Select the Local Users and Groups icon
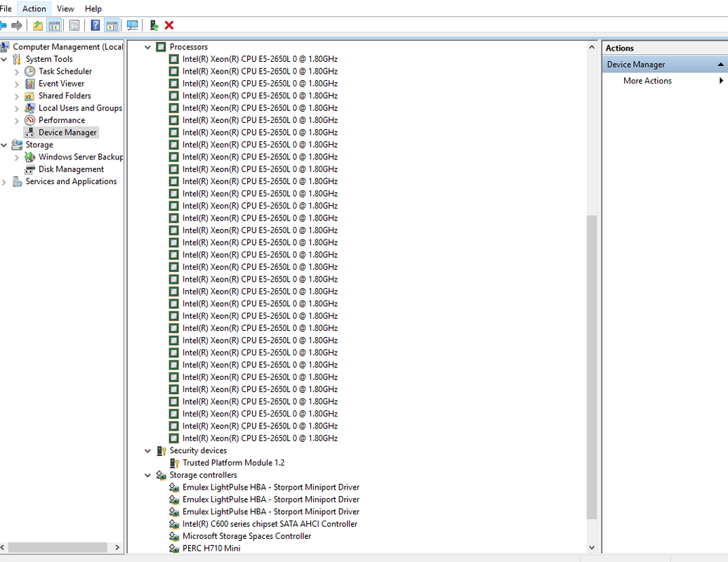The image size is (728, 562). point(29,107)
